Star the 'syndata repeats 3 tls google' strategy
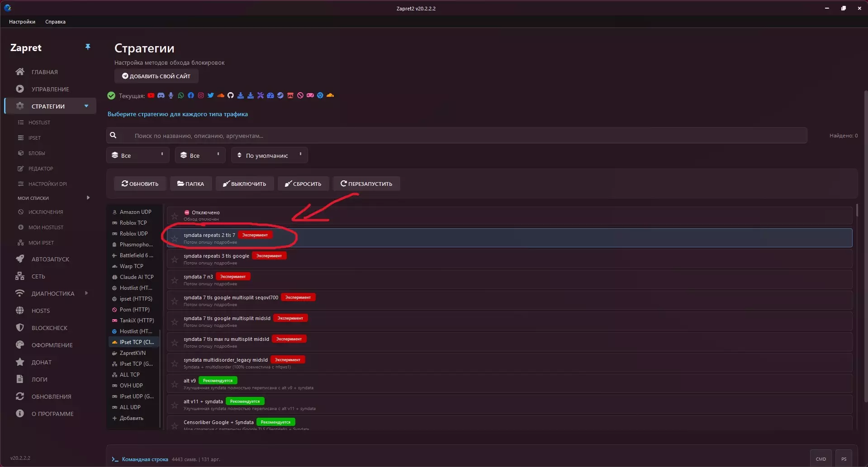 pyautogui.click(x=175, y=259)
